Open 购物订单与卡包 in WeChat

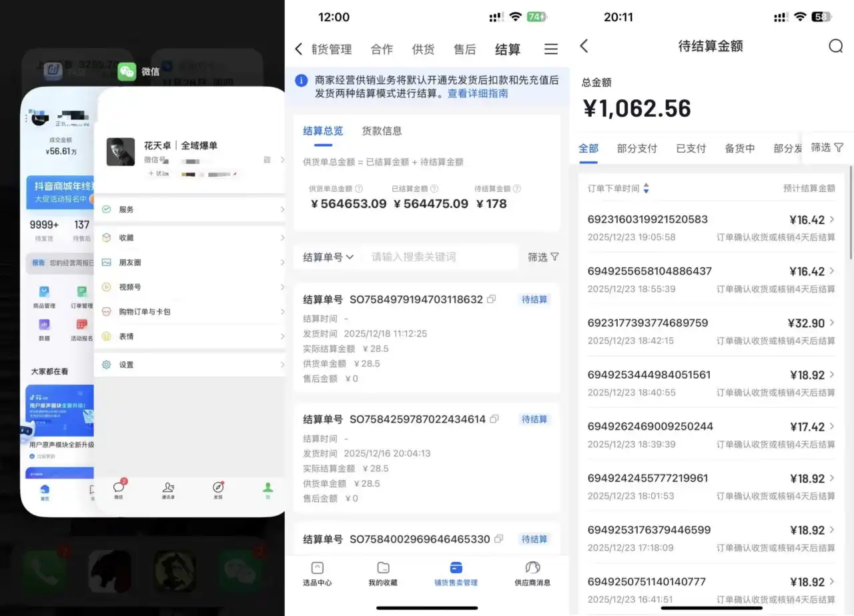click(190, 311)
